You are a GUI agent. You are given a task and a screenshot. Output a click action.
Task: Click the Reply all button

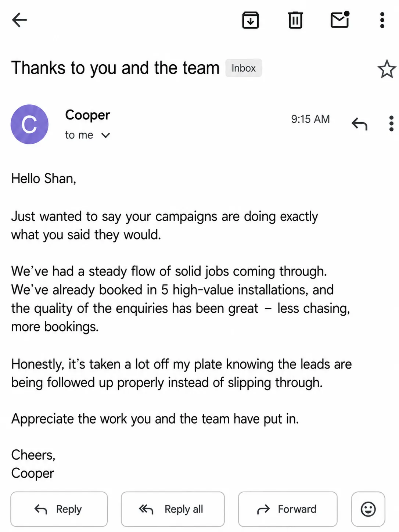173,509
